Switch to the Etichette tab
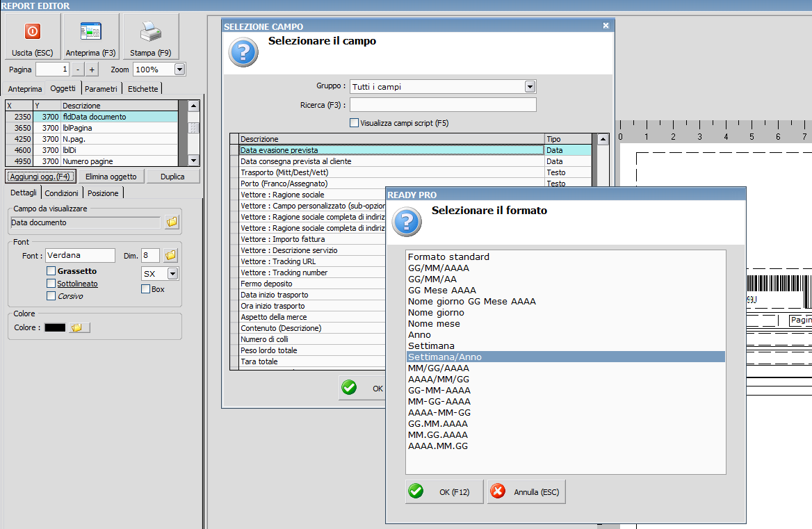 point(143,89)
